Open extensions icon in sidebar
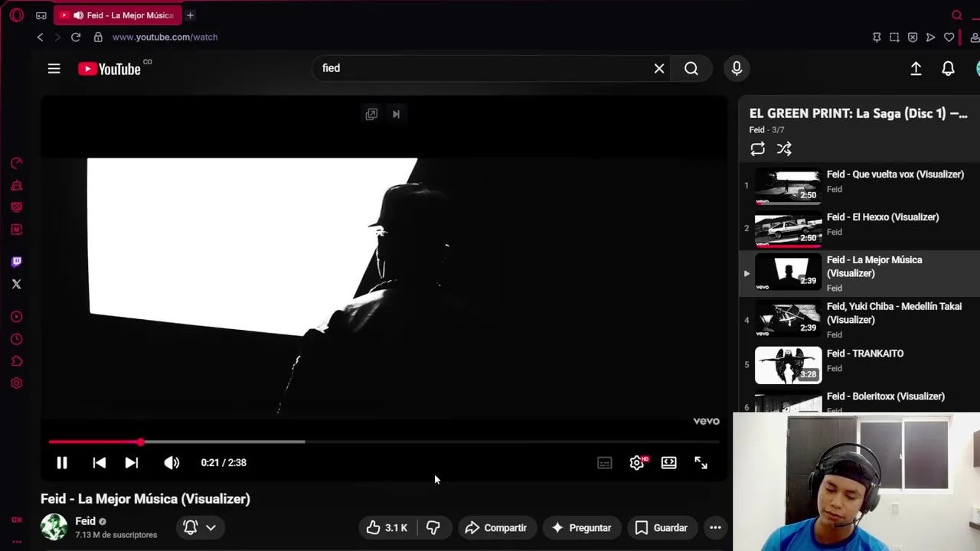Image resolution: width=980 pixels, height=551 pixels. point(17,361)
